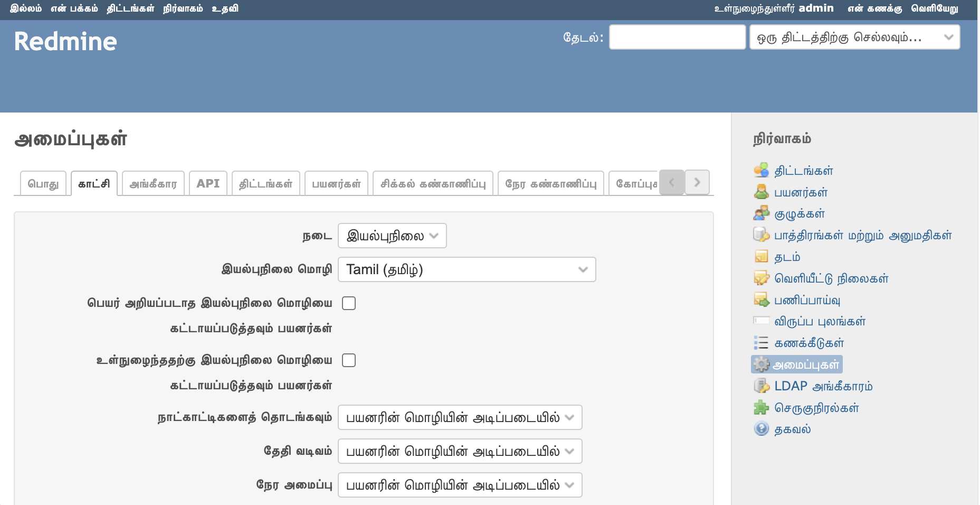Select the வெளியீட்டு நிலைகள் icon
Viewport: 980px width, 505px height.
(762, 278)
